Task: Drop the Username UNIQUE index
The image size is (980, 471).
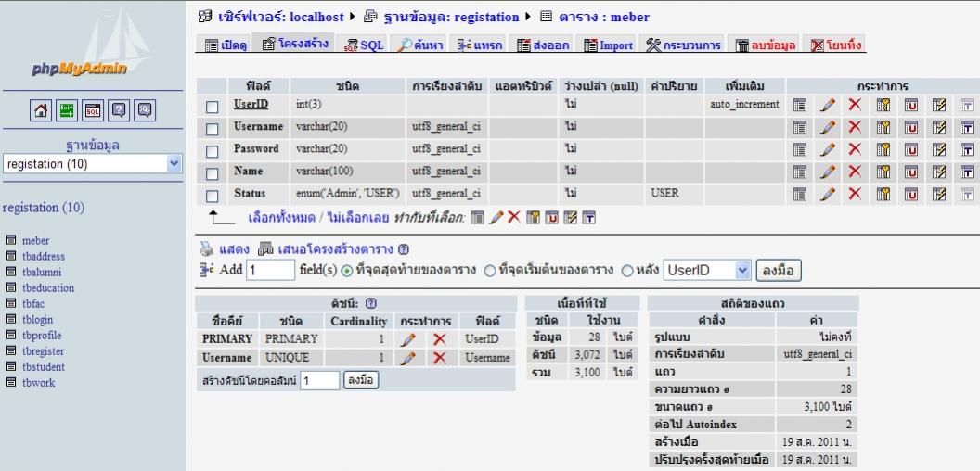Action: click(x=439, y=358)
